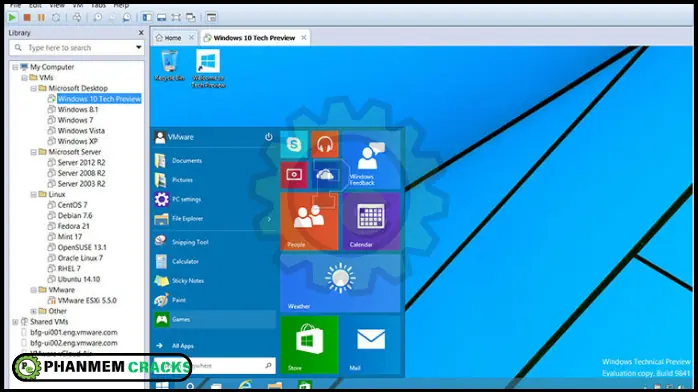Open the Mail tile
The image size is (698, 392).
pyautogui.click(x=371, y=344)
